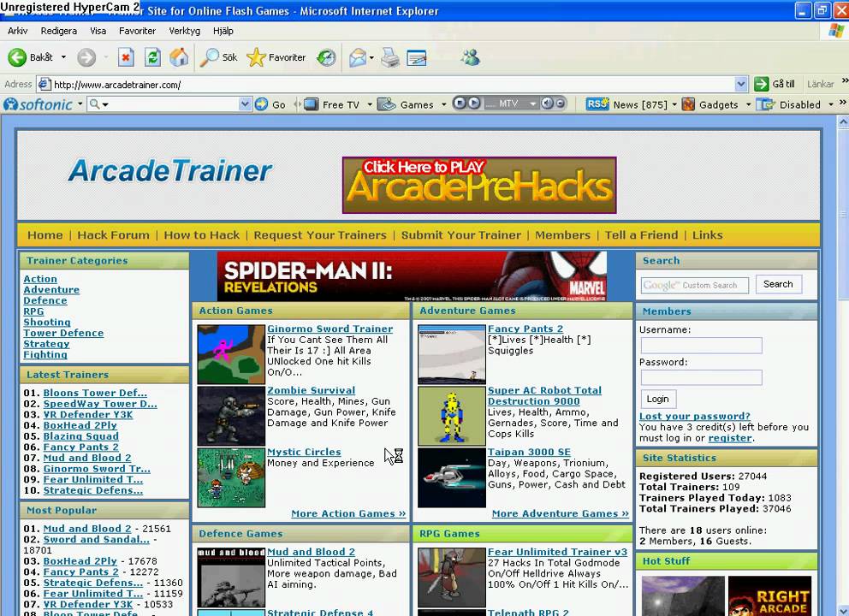Click the ArcadeTrainer site logo
Image resolution: width=849 pixels, height=616 pixels.
[x=169, y=170]
